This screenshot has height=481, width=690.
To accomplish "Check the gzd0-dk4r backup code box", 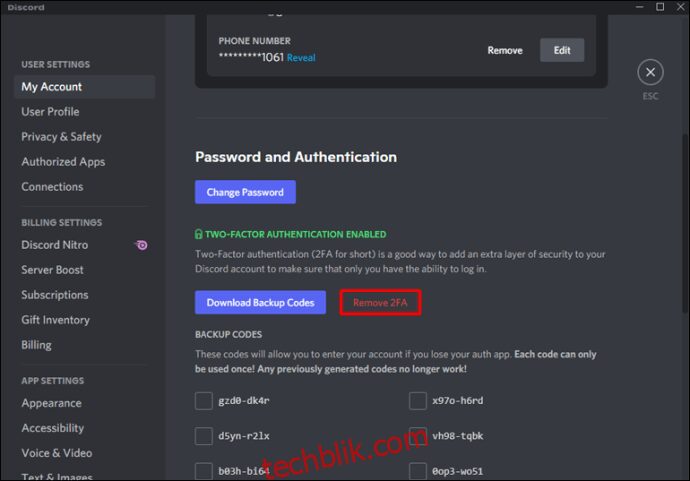I will [204, 401].
